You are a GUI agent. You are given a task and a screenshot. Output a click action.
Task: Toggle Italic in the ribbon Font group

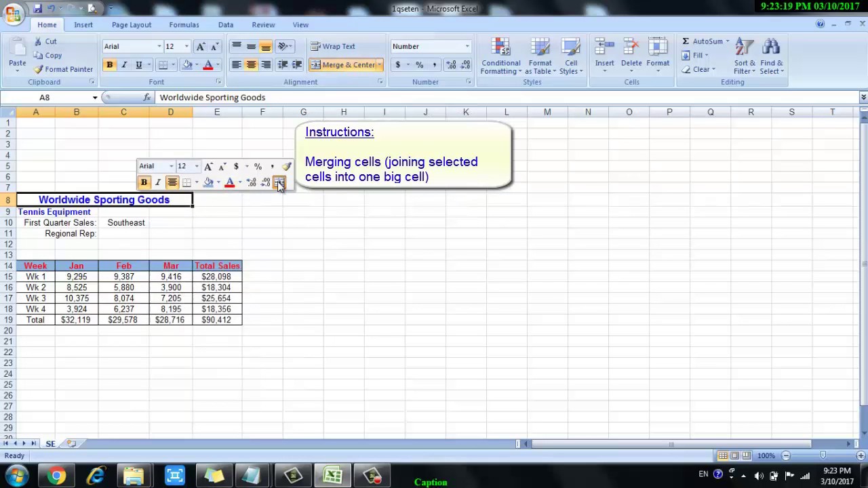point(124,64)
